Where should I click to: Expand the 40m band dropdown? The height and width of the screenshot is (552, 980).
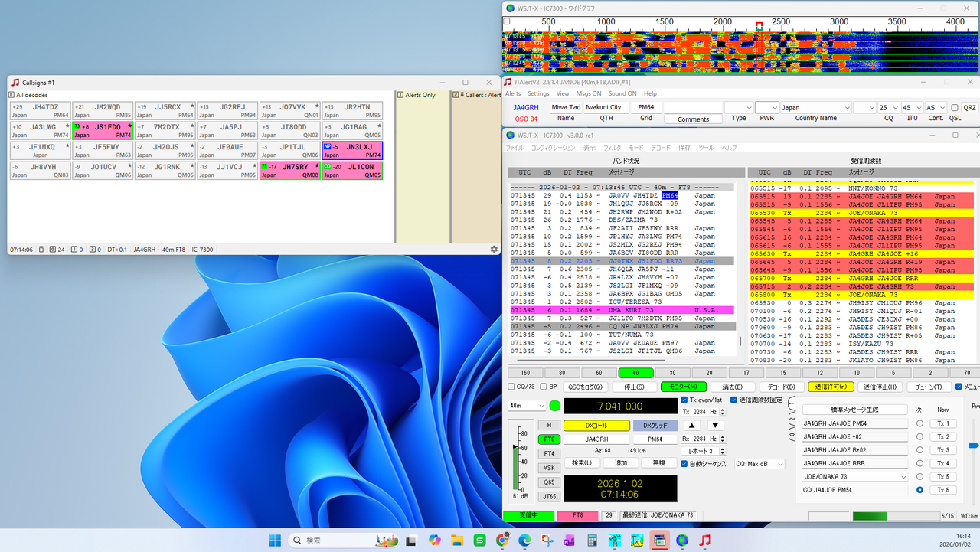[527, 406]
